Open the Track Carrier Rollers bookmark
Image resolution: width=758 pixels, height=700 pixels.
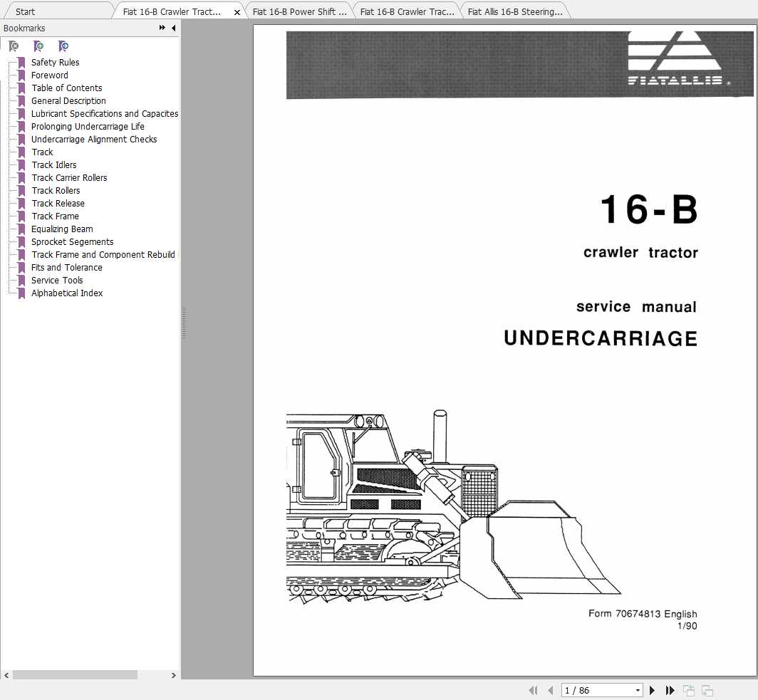[69, 178]
